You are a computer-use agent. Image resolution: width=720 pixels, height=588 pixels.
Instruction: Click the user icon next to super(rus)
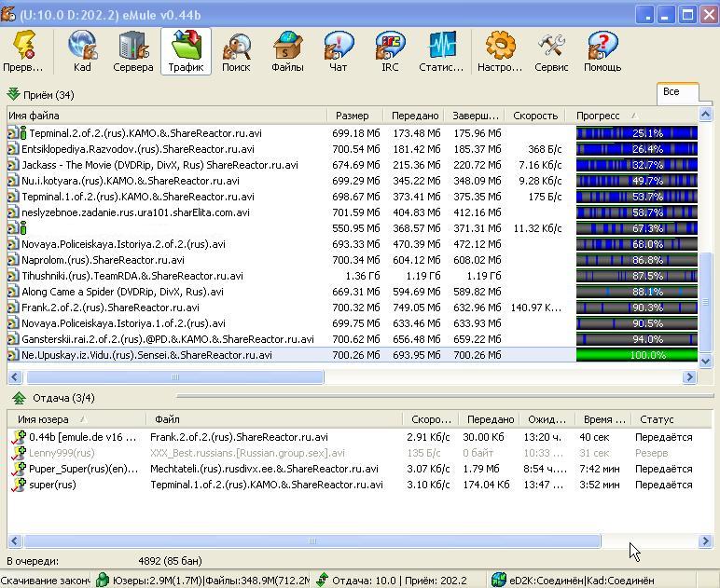tap(19, 485)
